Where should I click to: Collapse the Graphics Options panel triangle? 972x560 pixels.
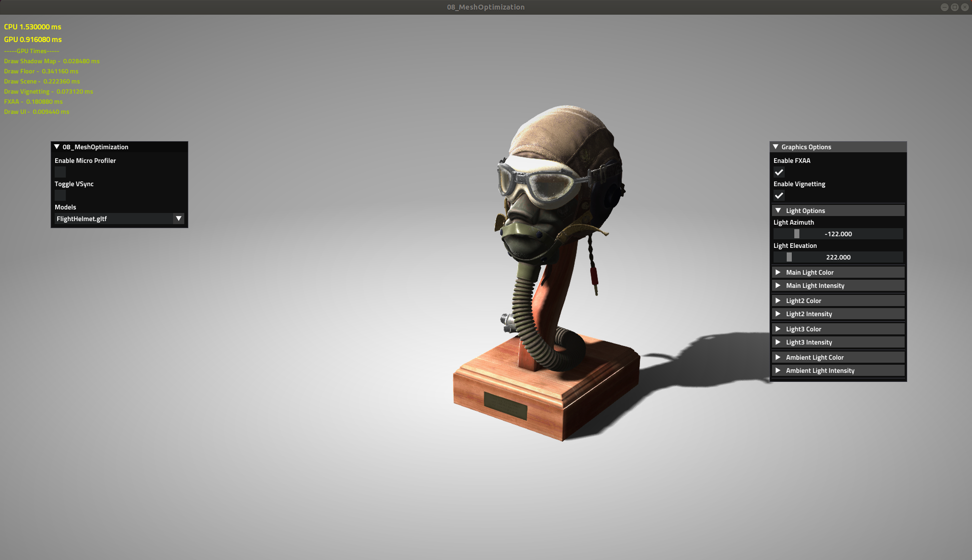tap(776, 147)
